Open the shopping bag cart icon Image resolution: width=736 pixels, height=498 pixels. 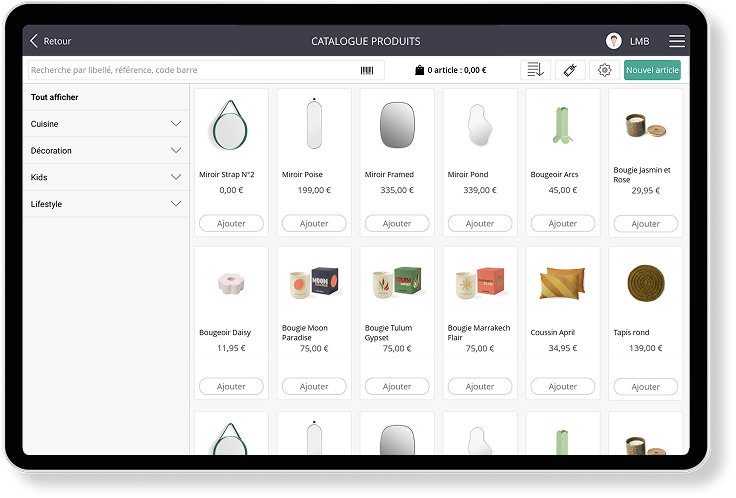[419, 70]
